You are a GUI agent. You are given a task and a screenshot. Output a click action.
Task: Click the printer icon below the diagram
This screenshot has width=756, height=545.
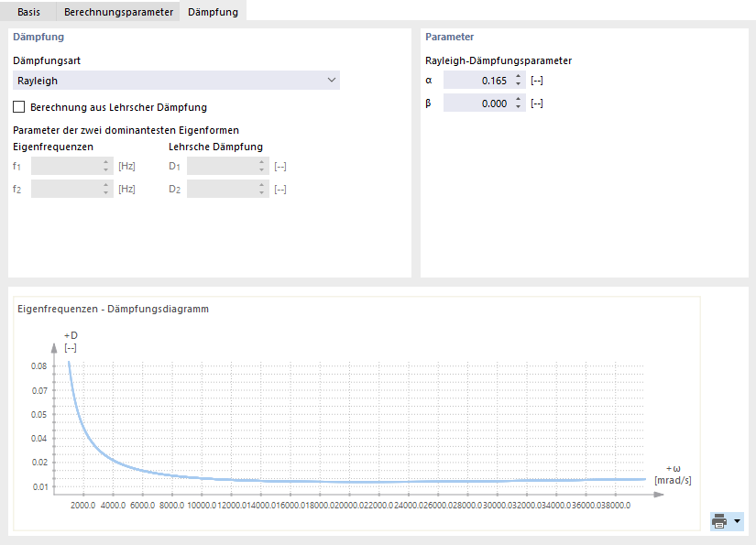pos(719,521)
